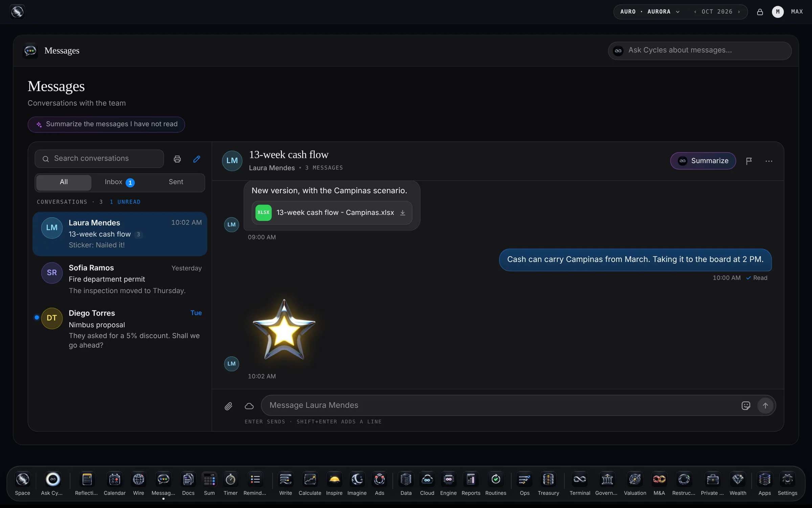Viewport: 812px width, 508px height.
Task: Open Ask Cycles in the dock
Action: tap(52, 484)
